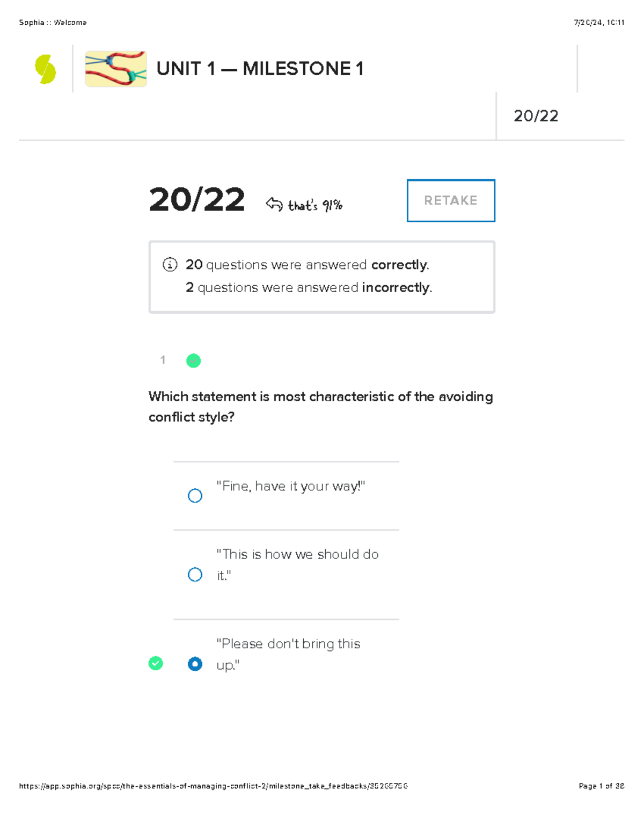This screenshot has height=834, width=644.
Task: Click the "answered incorrectly" summary line
Action: click(x=309, y=288)
